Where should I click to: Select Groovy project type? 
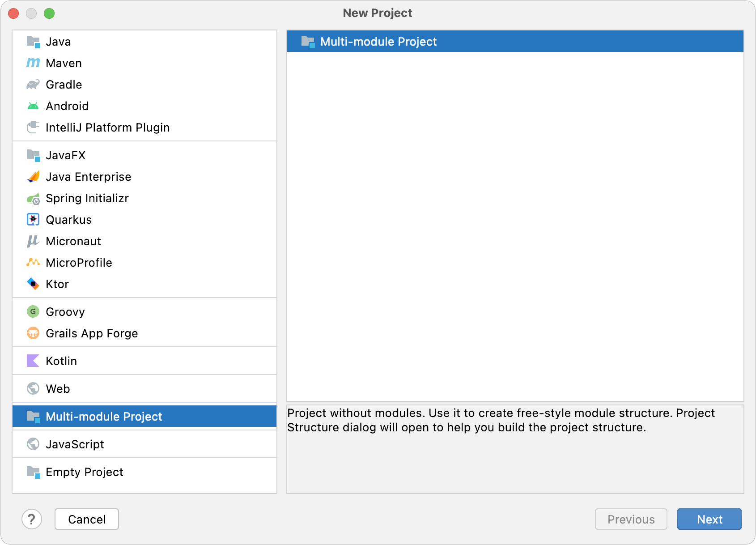coord(144,312)
